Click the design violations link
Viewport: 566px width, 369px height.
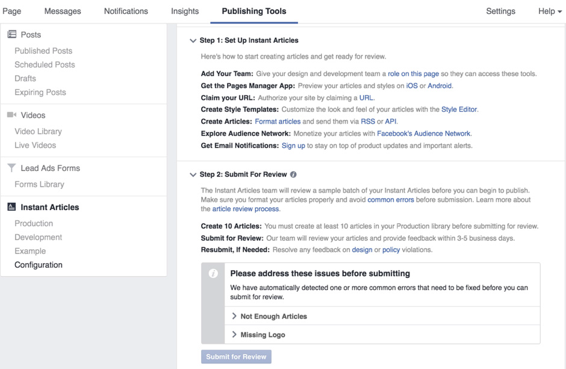pos(362,250)
